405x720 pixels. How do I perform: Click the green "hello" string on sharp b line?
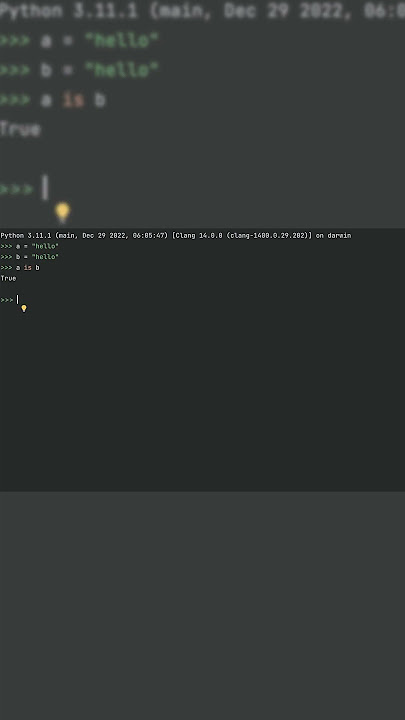(x=45, y=257)
